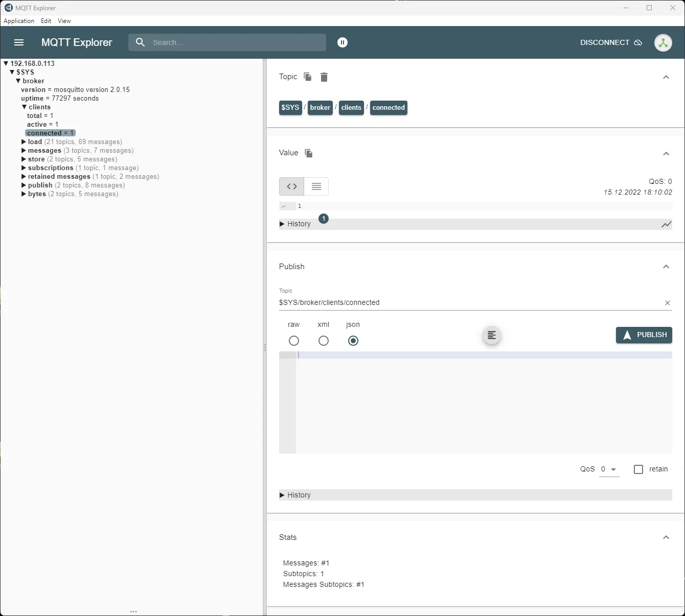Delete topic with trash icon
Viewport: 685px width, 616px height.
coord(324,77)
